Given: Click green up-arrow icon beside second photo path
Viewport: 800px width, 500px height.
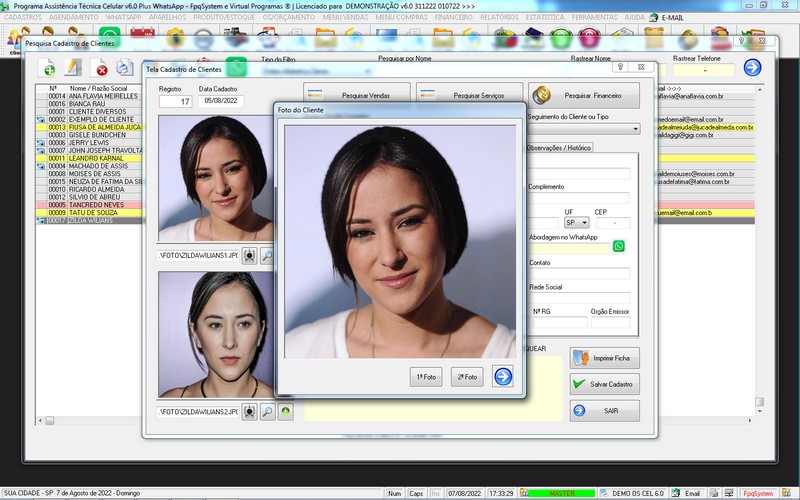Looking at the screenshot, I should (x=286, y=412).
